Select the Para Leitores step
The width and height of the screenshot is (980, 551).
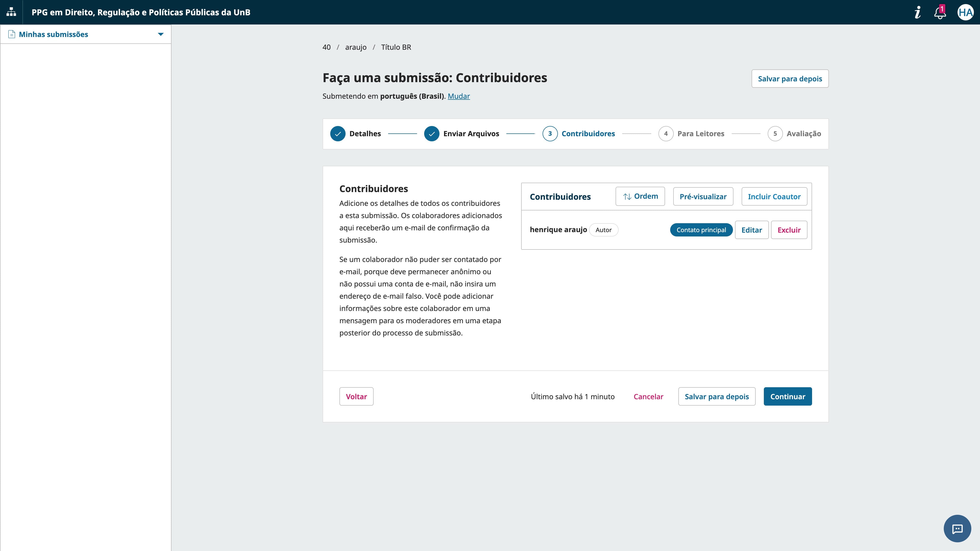[666, 134]
